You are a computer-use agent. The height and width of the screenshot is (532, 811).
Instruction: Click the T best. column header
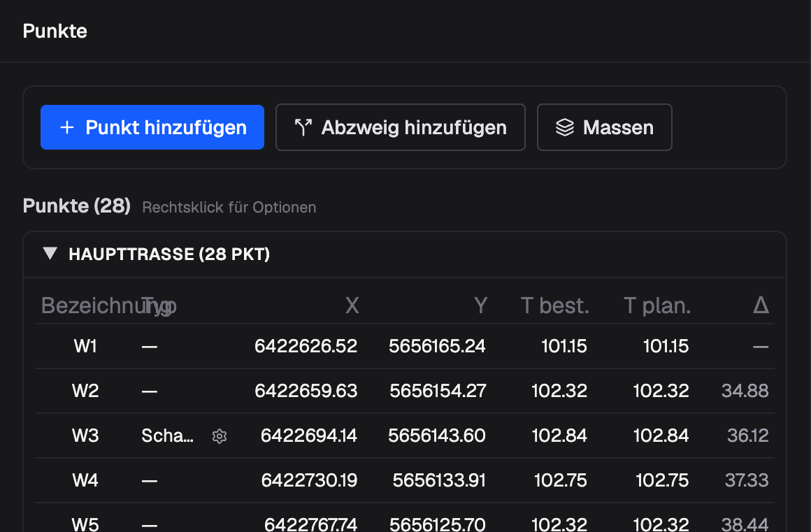[554, 305]
